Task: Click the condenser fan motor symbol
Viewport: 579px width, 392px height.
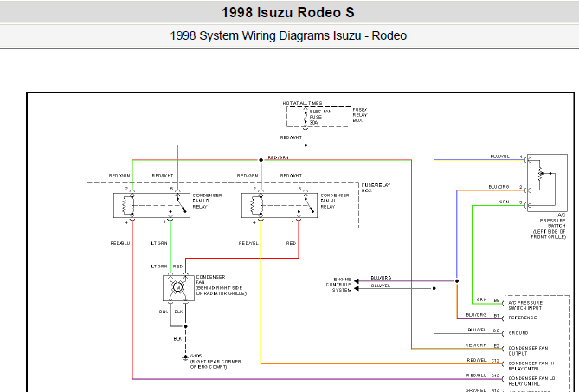Action: pos(178,287)
